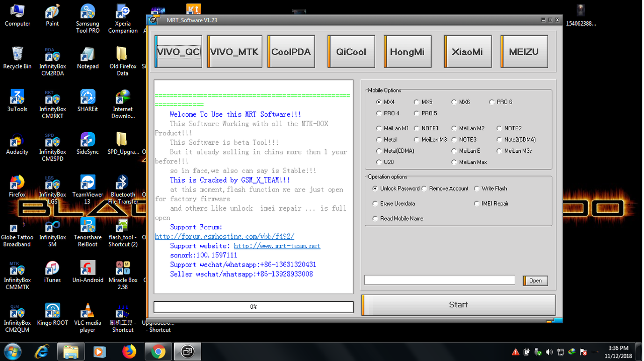644x361 pixels.
Task: Open InfinityBox CM2RKT shortcut
Action: tap(52, 104)
